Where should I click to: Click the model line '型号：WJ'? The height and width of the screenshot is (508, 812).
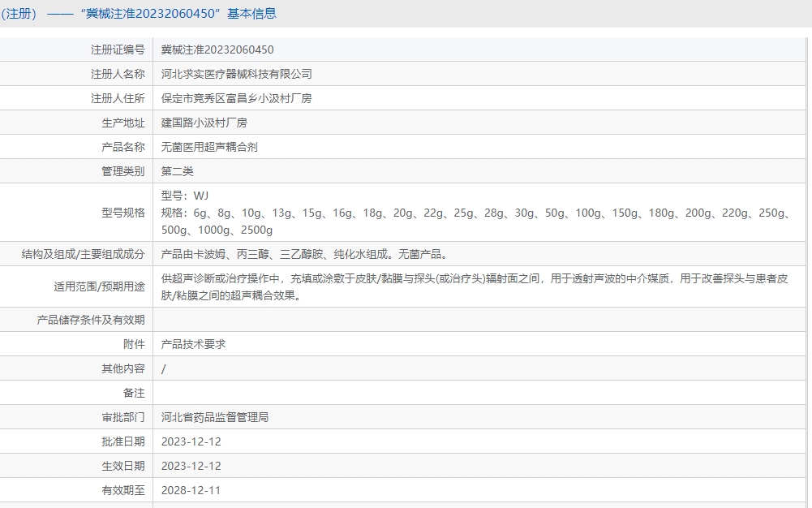(185, 196)
